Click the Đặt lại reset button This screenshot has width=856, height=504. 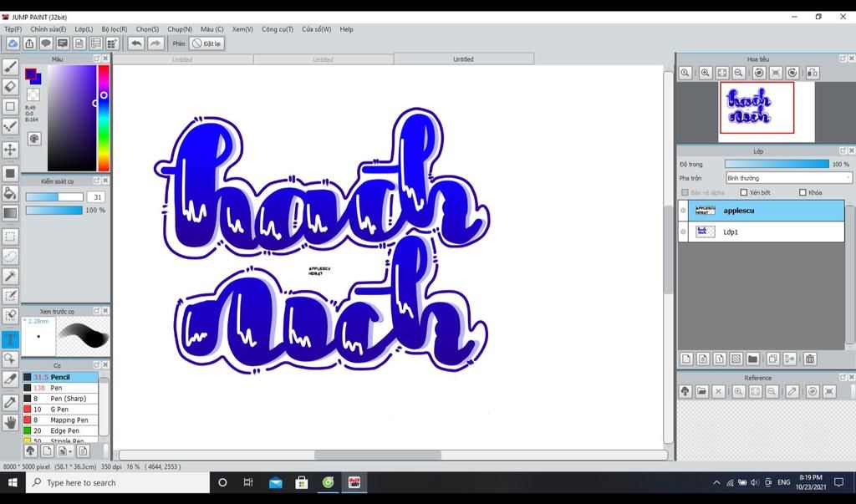[207, 43]
